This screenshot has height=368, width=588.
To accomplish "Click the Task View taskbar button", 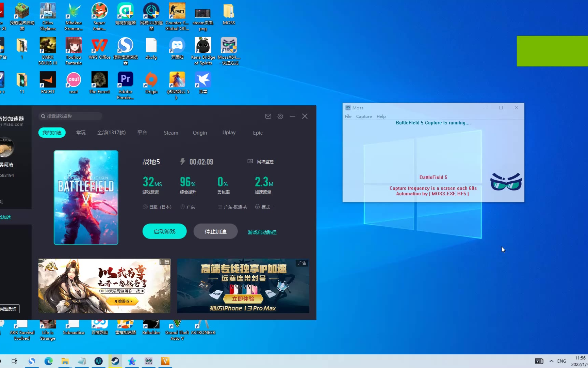I will tap(14, 361).
